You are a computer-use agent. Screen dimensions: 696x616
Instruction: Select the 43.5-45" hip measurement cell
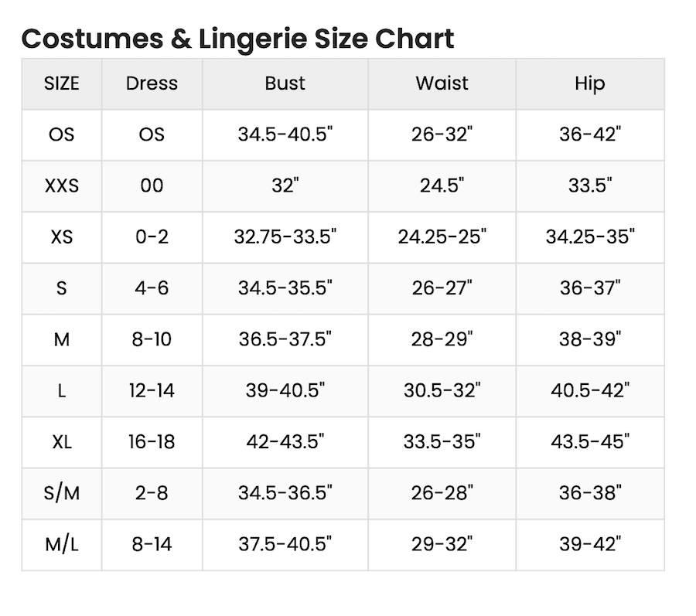[589, 441]
